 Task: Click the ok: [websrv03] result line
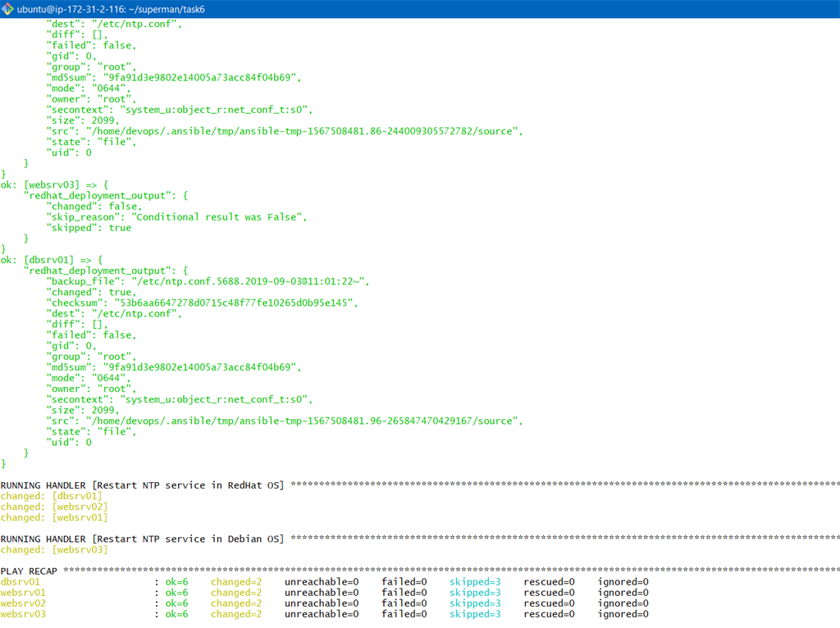point(49,184)
